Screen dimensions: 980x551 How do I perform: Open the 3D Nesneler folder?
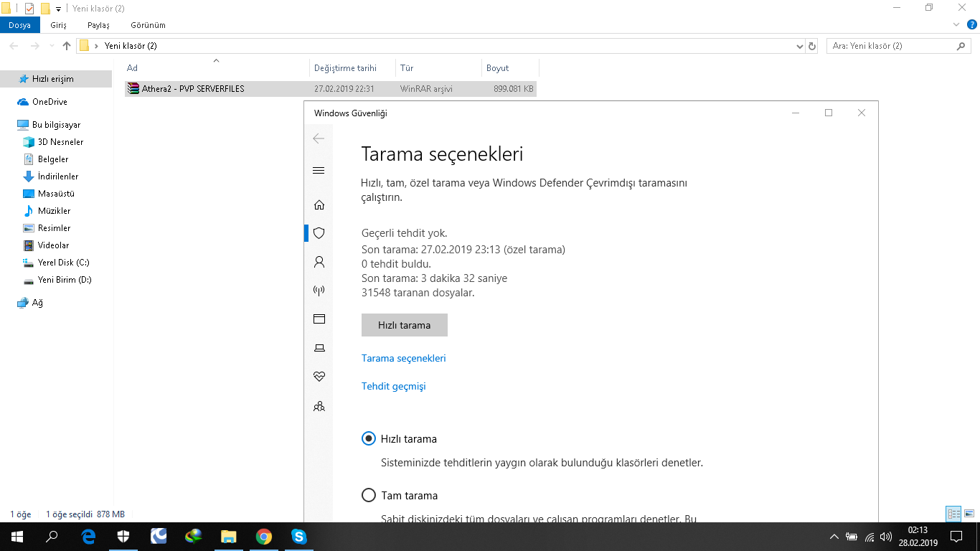(60, 142)
